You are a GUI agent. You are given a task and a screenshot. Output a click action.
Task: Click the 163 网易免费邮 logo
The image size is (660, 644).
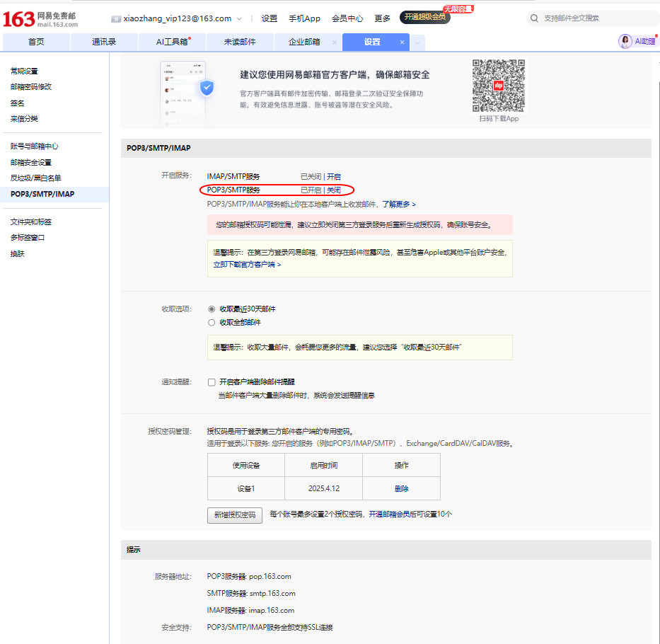[40, 18]
